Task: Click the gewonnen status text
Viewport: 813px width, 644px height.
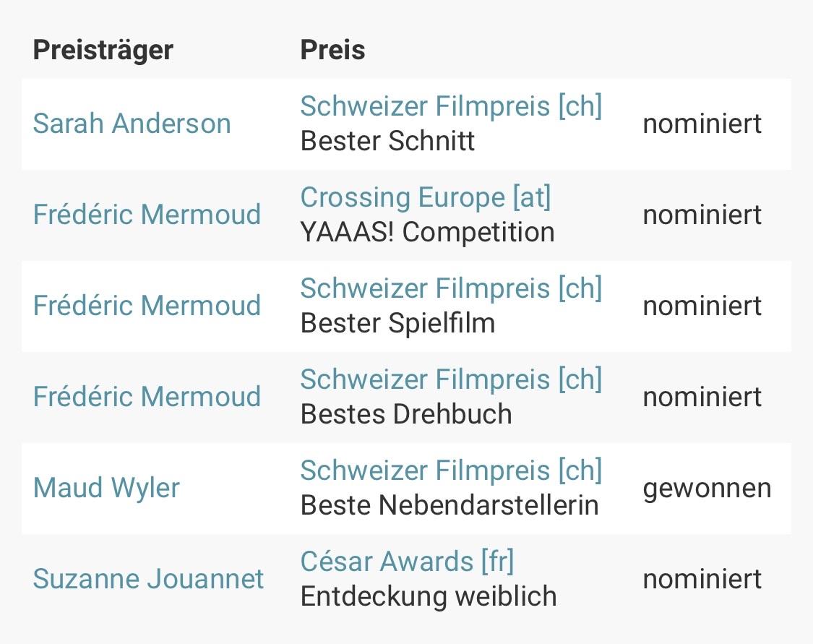Action: 707,488
